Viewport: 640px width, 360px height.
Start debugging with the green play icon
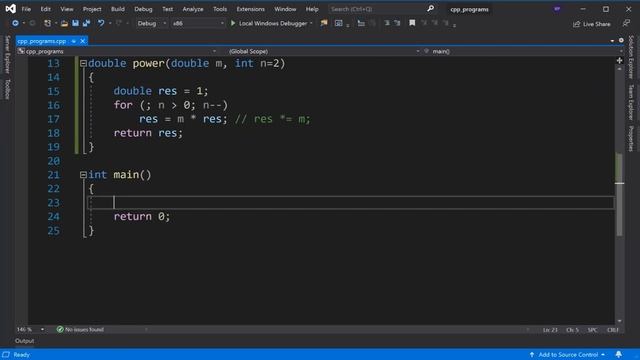(x=233, y=23)
